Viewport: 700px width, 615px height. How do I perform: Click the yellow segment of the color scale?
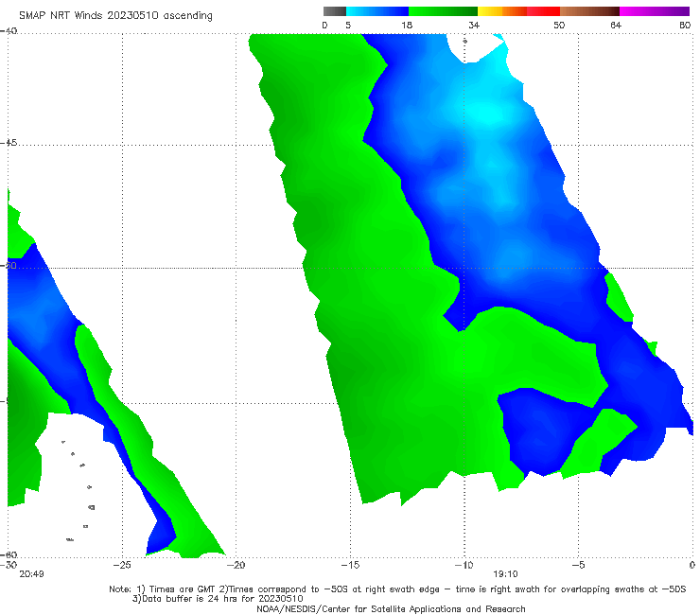pos(490,11)
